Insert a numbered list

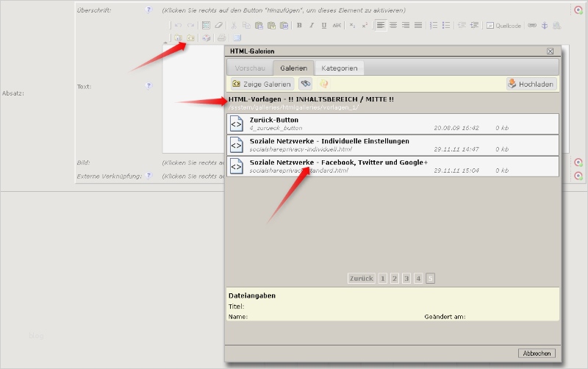tap(434, 26)
